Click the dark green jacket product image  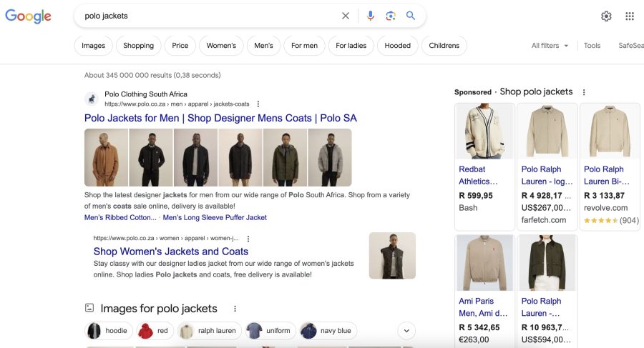coord(547,263)
